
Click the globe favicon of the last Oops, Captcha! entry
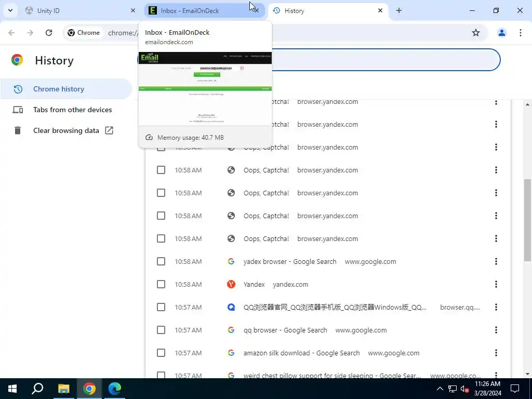[231, 238]
